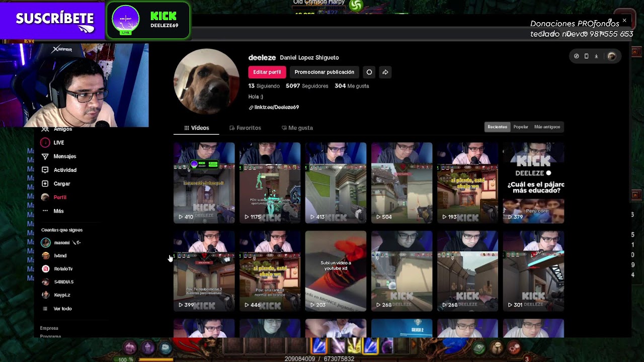This screenshot has height=362, width=644.
Task: Go to Perfil in the sidebar
Action: (54, 197)
